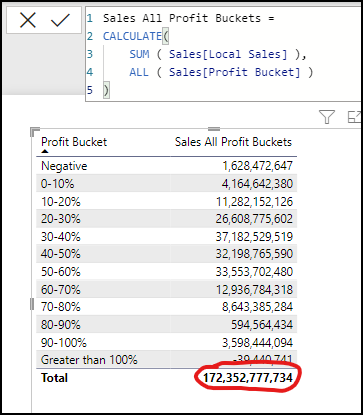Click the Total row label
This screenshot has width=363, height=415.
pos(54,378)
